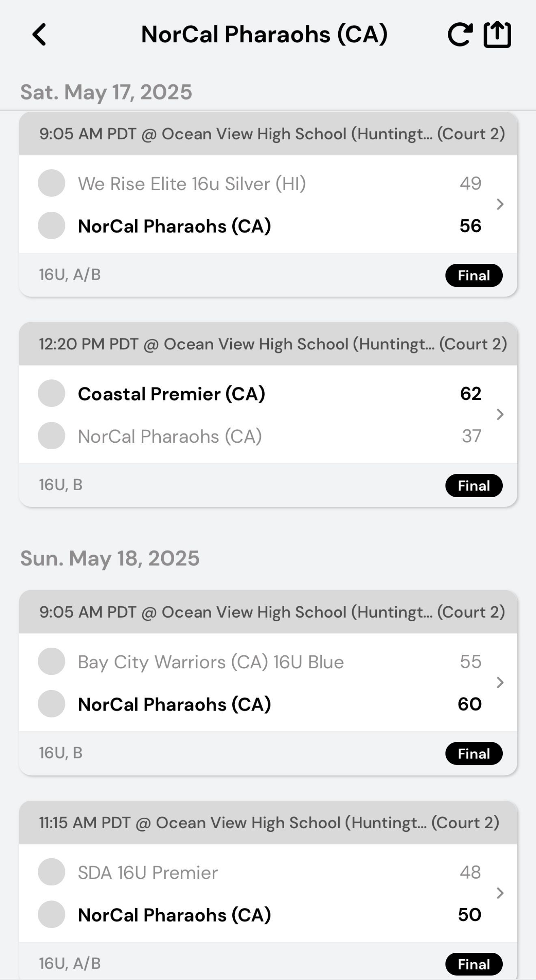Screen dimensions: 536x980
Task: Select SDA 16U Premier team name
Action: pos(148,872)
